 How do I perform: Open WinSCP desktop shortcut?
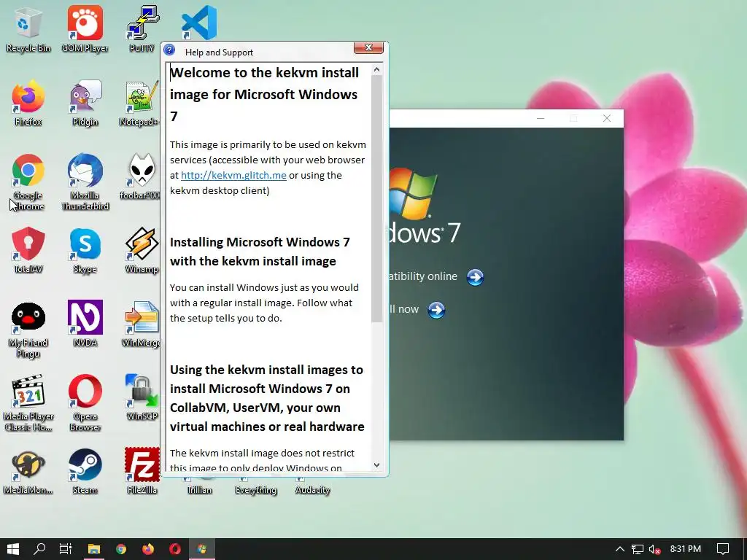click(x=142, y=397)
